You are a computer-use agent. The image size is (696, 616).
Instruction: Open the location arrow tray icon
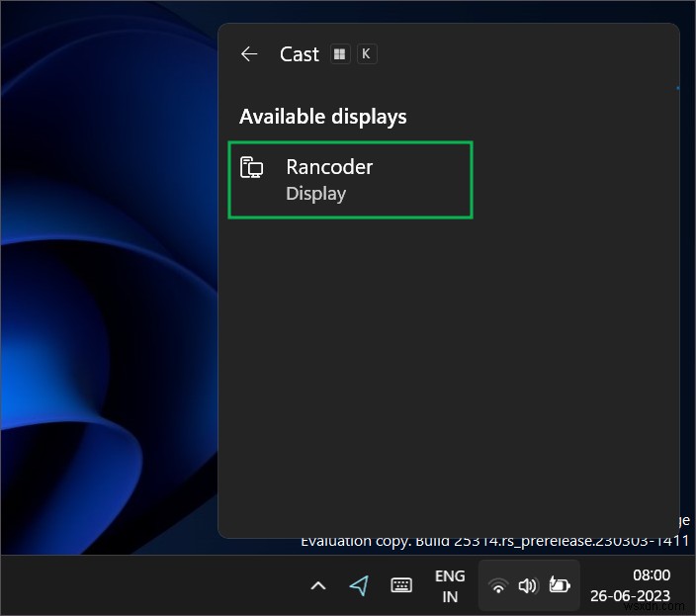(x=359, y=585)
